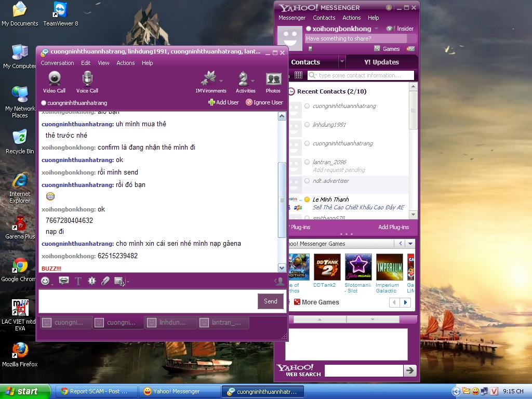Switch to the Y! Updates tab
Viewport: 532px width, 399px height.
click(x=381, y=62)
